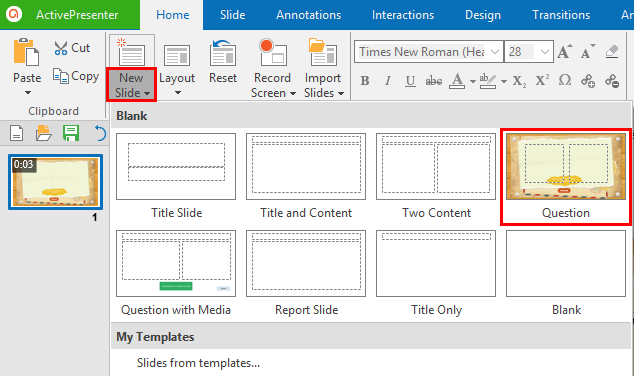Viewport: 634px width, 376px height.
Task: Insert a symbol with the Omega icon
Action: point(565,80)
